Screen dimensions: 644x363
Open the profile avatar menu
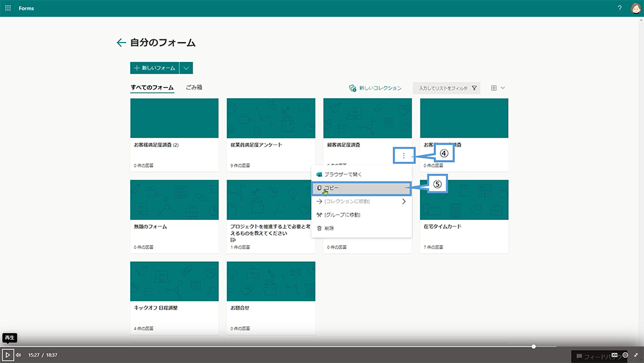pyautogui.click(x=636, y=8)
